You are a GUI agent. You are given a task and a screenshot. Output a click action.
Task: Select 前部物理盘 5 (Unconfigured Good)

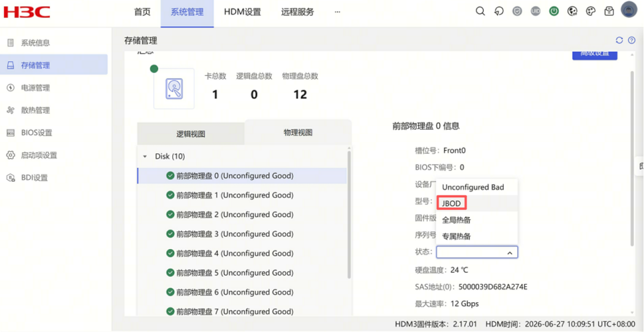[x=242, y=273]
